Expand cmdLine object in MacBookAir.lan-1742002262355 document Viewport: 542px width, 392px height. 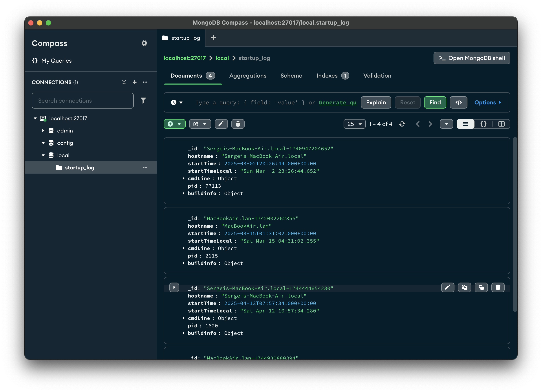(x=183, y=248)
